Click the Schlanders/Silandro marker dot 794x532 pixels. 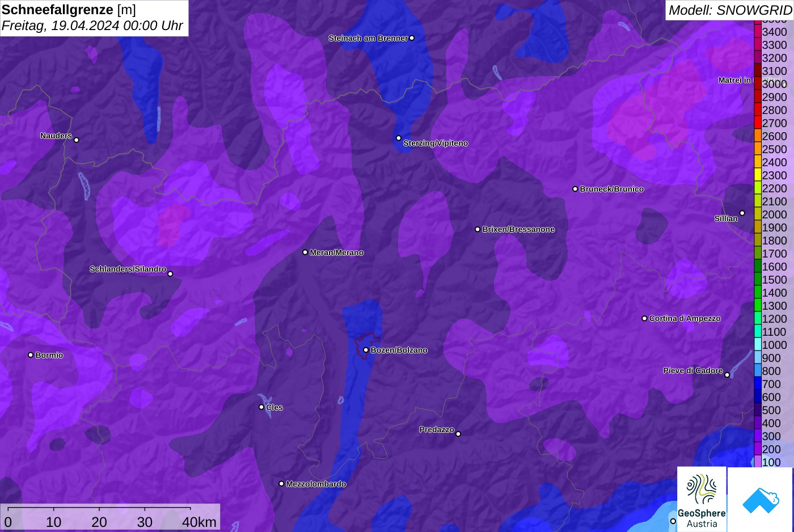pyautogui.click(x=170, y=274)
